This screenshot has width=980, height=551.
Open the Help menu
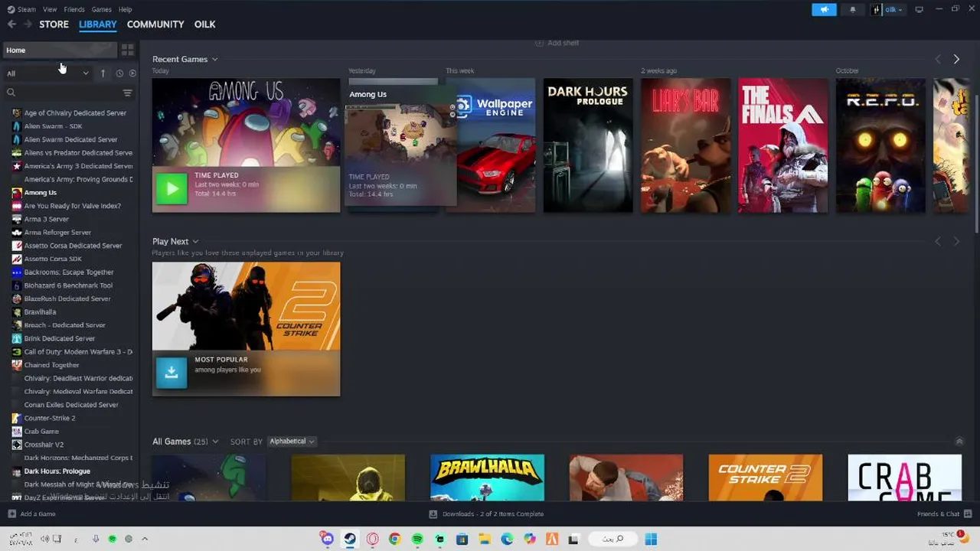pos(126,9)
